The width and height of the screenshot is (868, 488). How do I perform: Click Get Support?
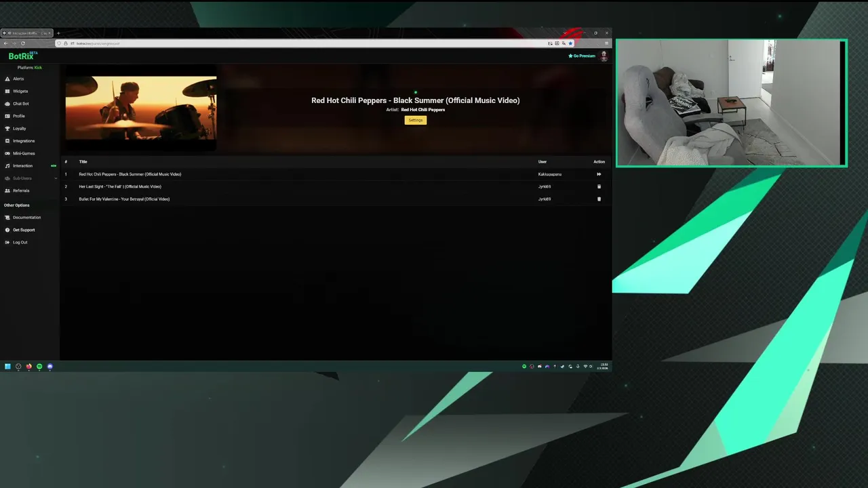pos(24,230)
